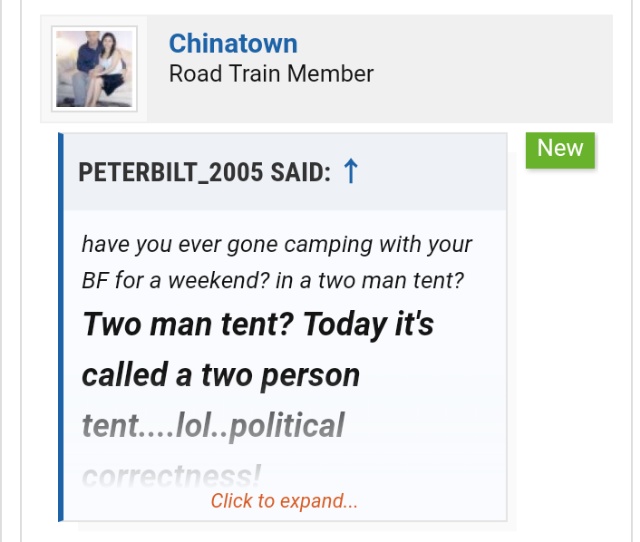Expand the quote via Click to expand
This screenshot has height=542, width=640.
(284, 501)
